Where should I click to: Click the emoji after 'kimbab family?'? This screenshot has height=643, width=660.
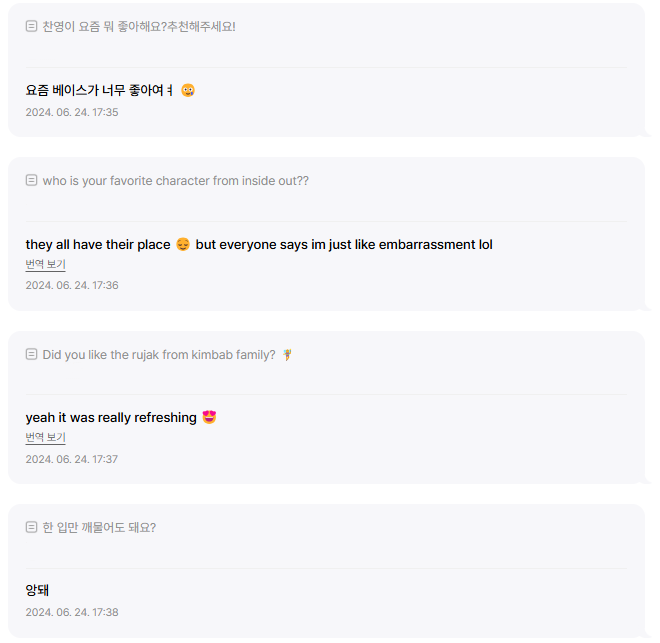point(288,354)
